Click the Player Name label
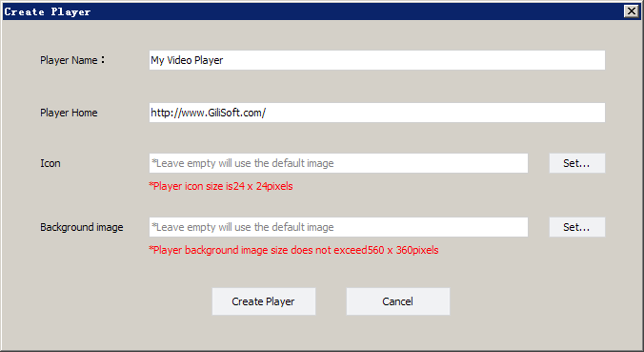The image size is (644, 352). (72, 60)
